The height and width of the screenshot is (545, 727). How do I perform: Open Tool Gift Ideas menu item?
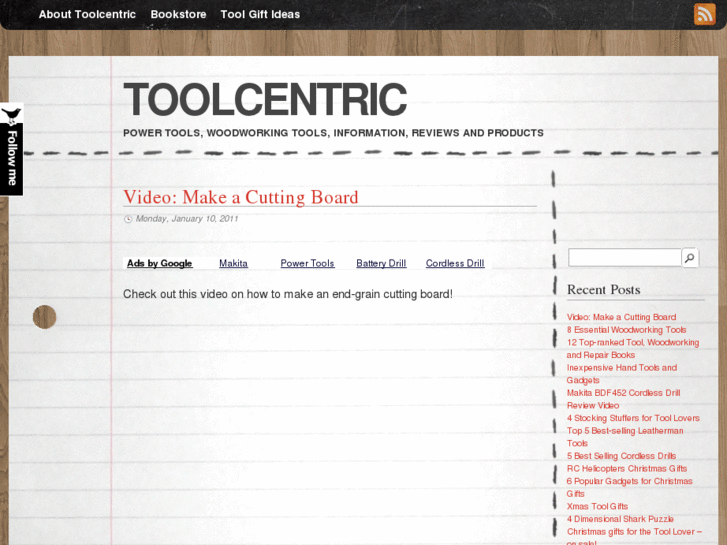[260, 14]
